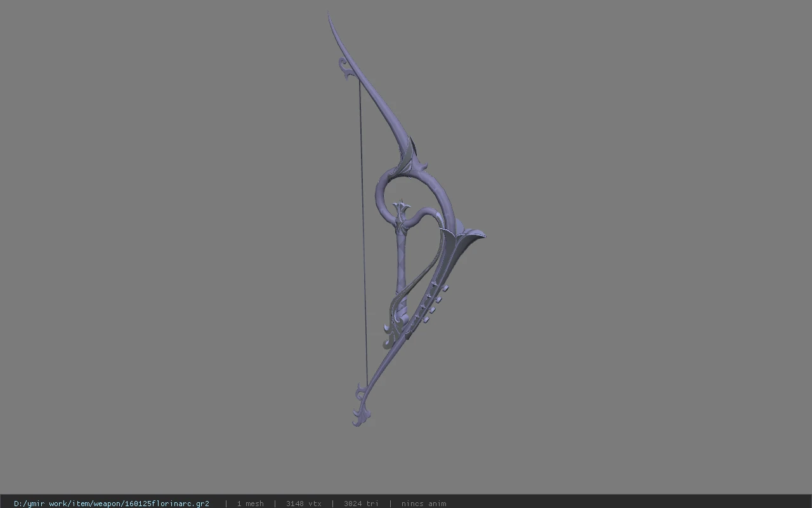Click the bow 3D model in the viewport
The width and height of the screenshot is (812, 508).
pyautogui.click(x=406, y=219)
